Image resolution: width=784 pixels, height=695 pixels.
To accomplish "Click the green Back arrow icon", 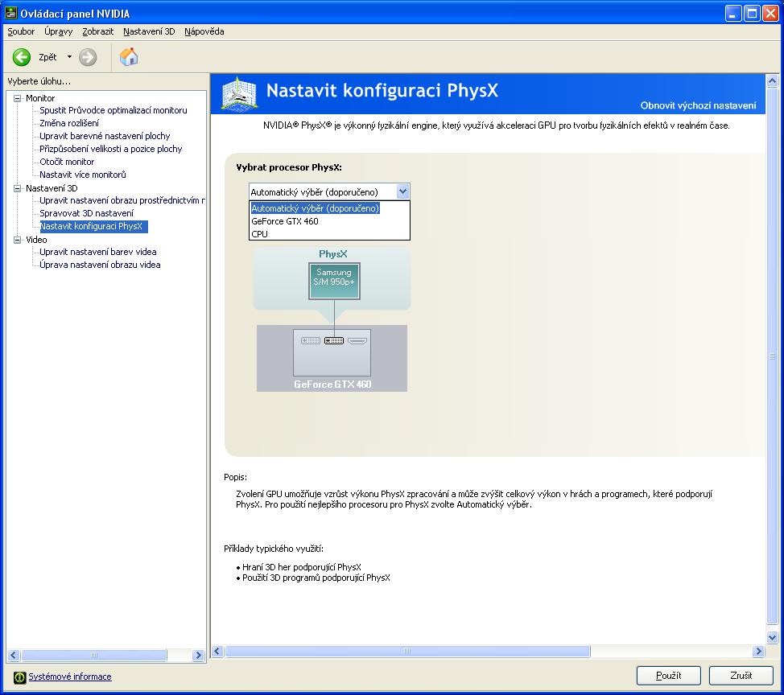I will (x=22, y=57).
